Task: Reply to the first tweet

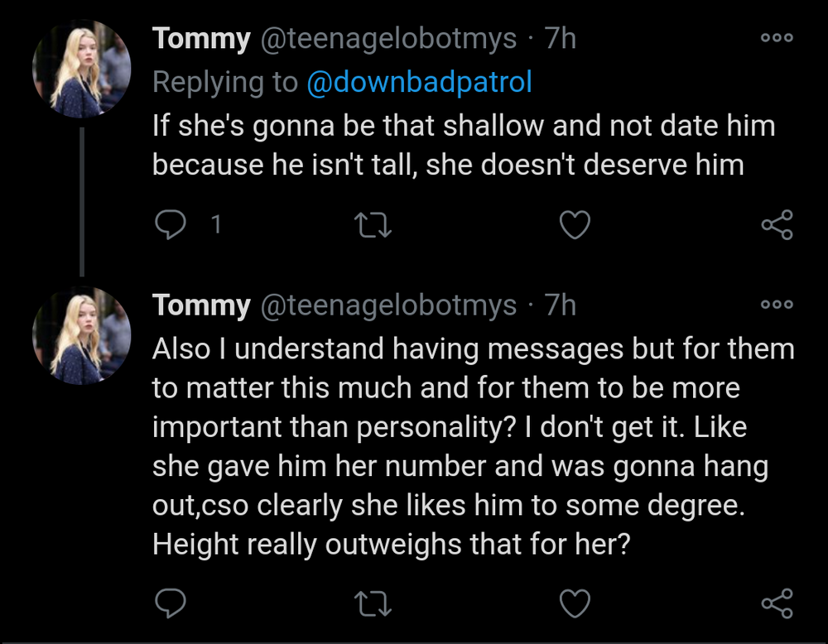Action: tap(171, 224)
